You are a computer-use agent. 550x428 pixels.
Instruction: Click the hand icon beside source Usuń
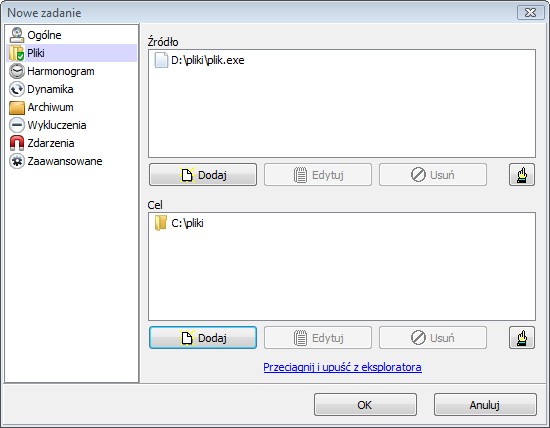[522, 175]
